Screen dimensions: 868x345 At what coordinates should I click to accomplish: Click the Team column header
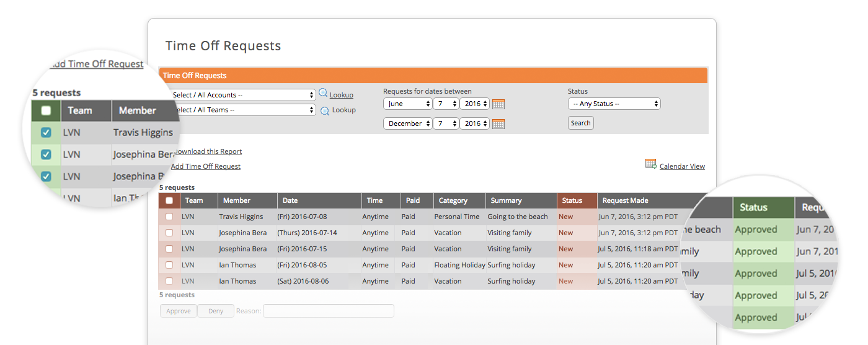coord(198,200)
